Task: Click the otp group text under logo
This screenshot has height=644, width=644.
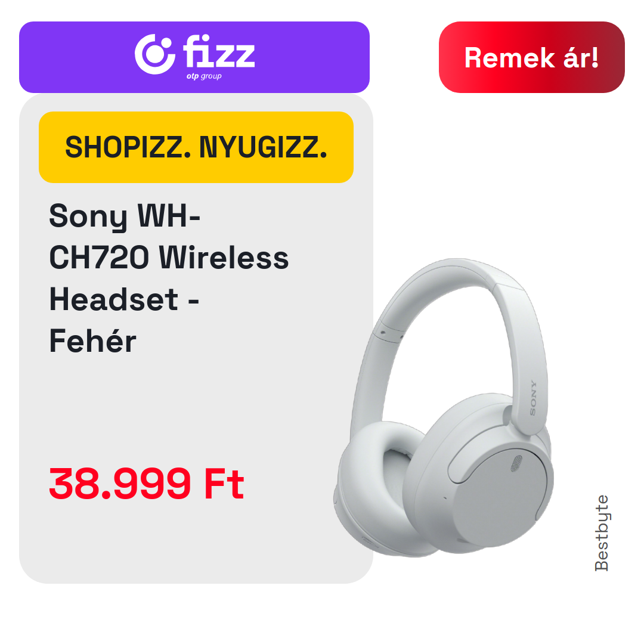Action: (204, 76)
